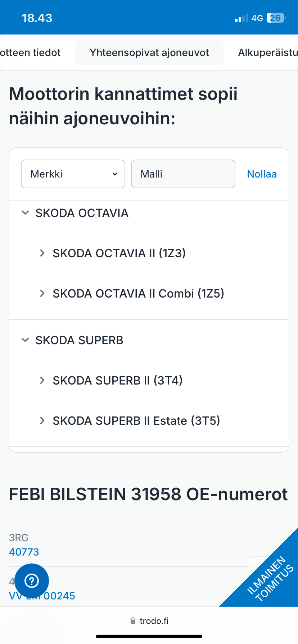Expand SKODA SUPERB II (3T4) arrow
298x644 pixels.
click(x=42, y=380)
